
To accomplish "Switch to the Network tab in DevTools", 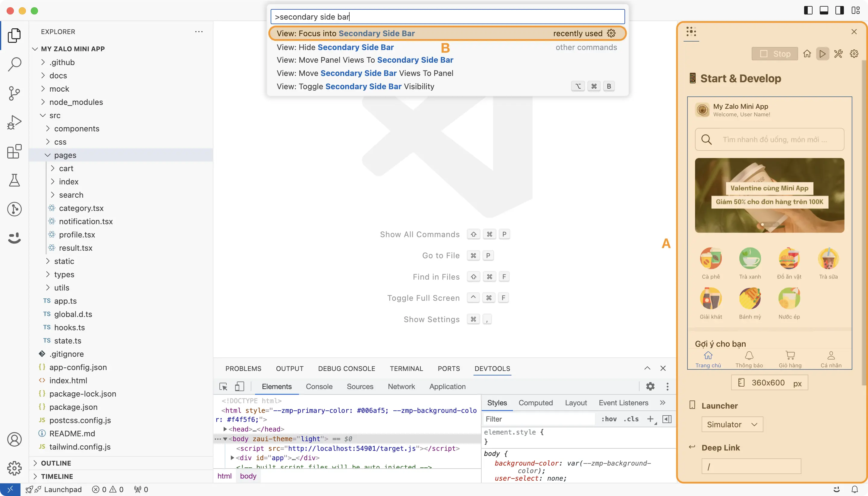I will click(x=401, y=386).
